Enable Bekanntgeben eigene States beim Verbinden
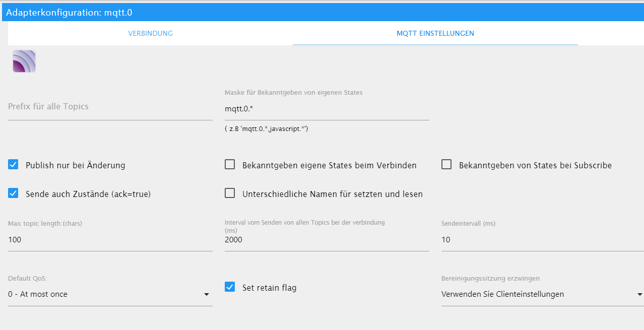The height and width of the screenshot is (330, 644). click(230, 165)
